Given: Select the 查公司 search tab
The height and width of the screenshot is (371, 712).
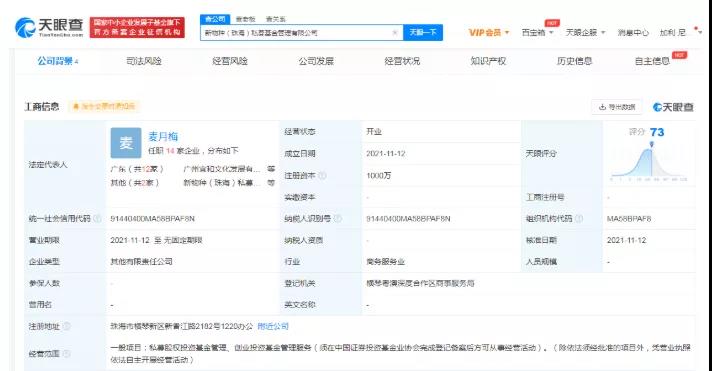Looking at the screenshot, I should [215, 19].
